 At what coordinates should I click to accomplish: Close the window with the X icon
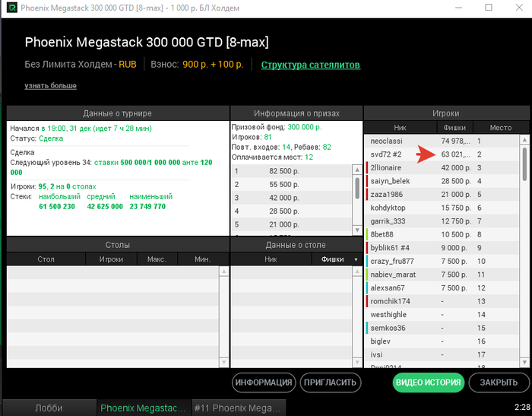pyautogui.click(x=519, y=8)
